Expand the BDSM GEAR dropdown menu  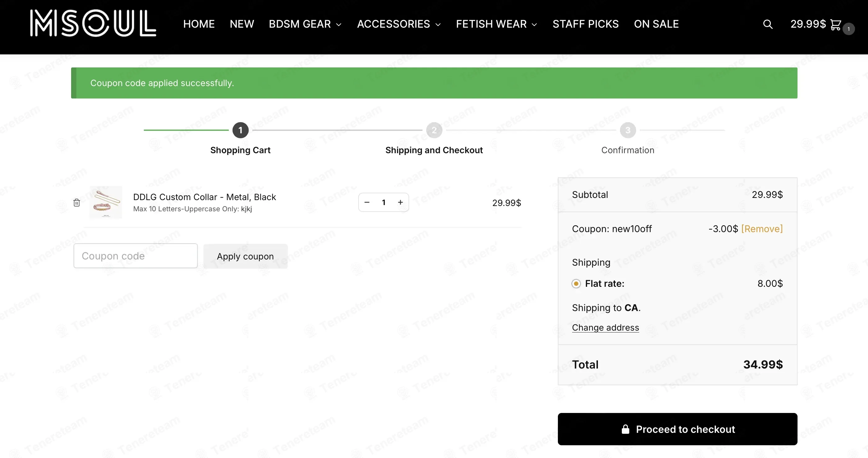pyautogui.click(x=305, y=24)
